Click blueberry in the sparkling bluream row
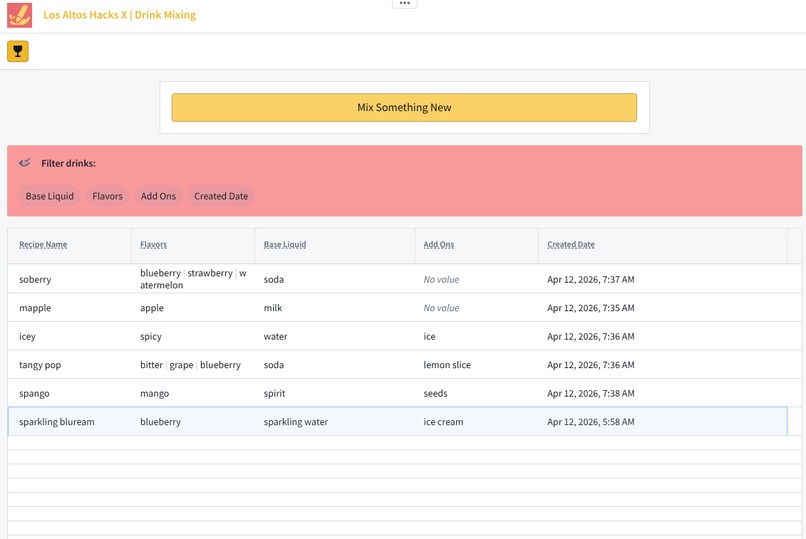 click(160, 422)
